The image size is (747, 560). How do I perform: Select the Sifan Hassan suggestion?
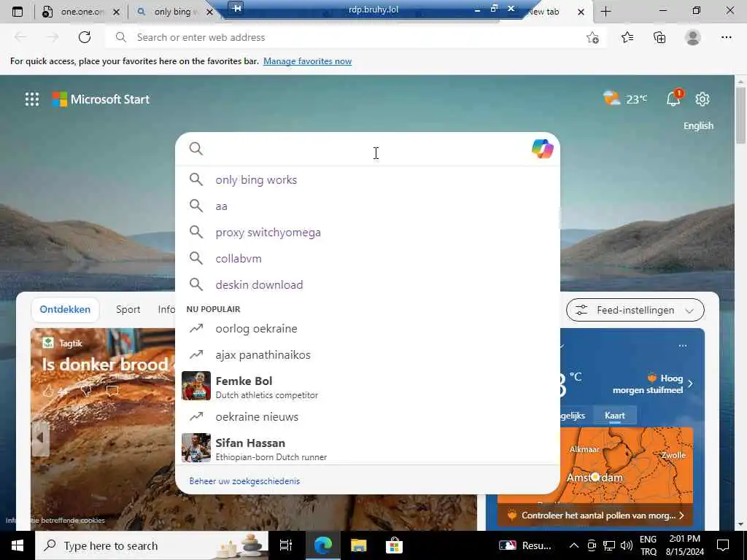pos(368,448)
